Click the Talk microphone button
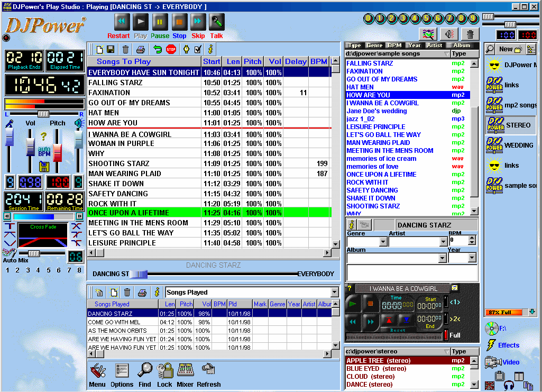This screenshot has height=392, width=542. click(216, 22)
